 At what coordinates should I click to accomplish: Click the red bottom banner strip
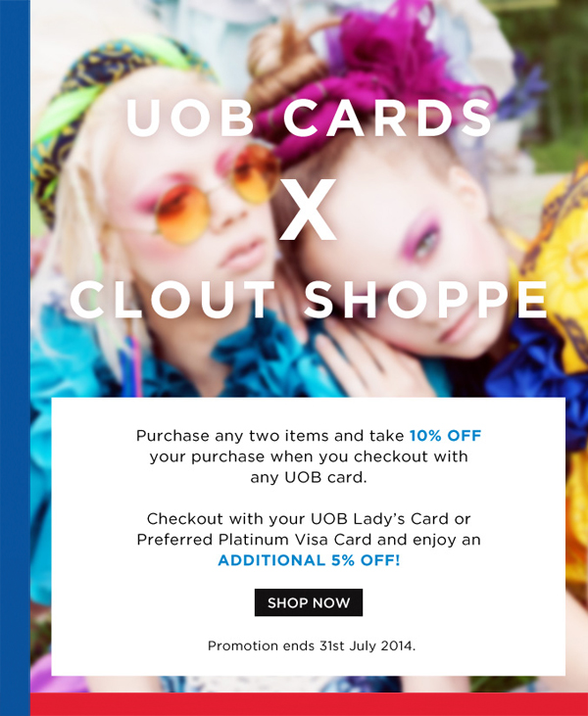coord(310,704)
